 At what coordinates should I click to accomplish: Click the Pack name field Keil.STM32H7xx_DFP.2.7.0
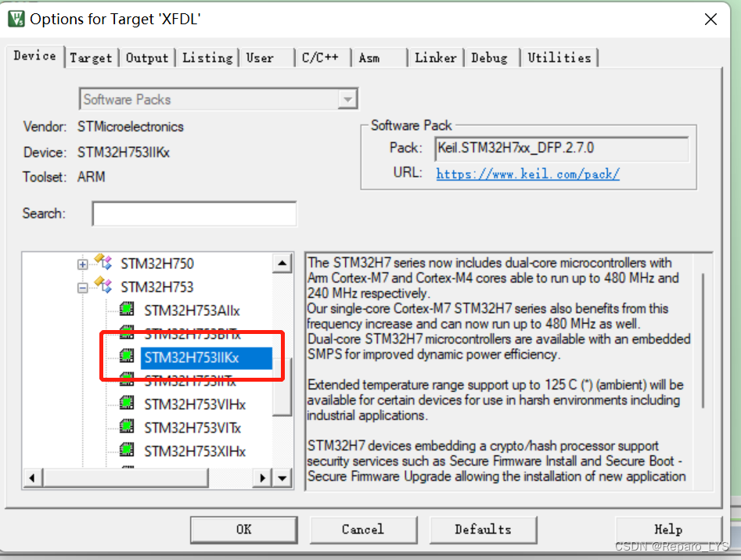coord(561,149)
